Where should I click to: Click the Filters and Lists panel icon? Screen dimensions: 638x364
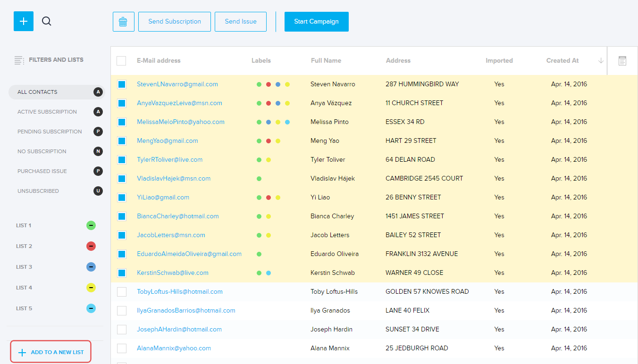coord(19,60)
